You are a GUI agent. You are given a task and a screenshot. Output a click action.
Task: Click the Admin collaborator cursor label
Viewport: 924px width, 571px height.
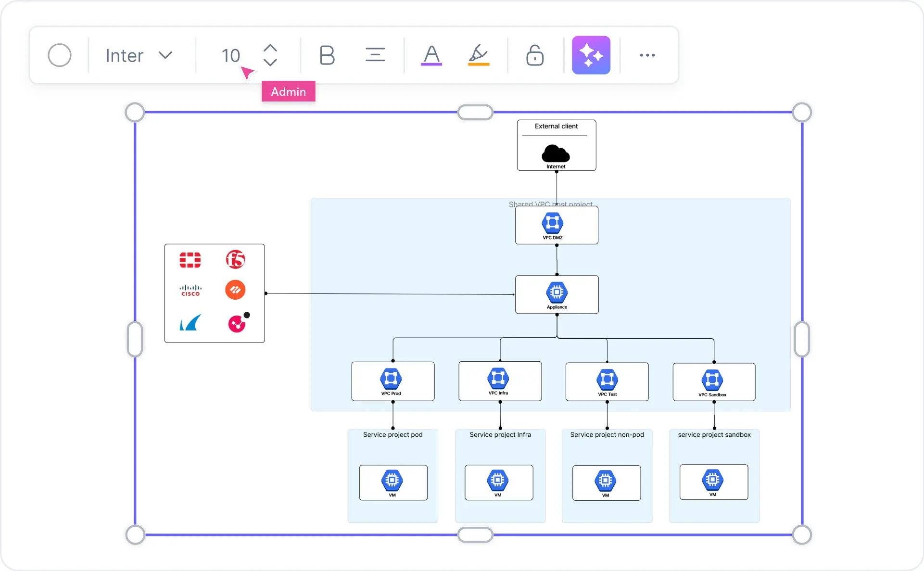pos(288,91)
